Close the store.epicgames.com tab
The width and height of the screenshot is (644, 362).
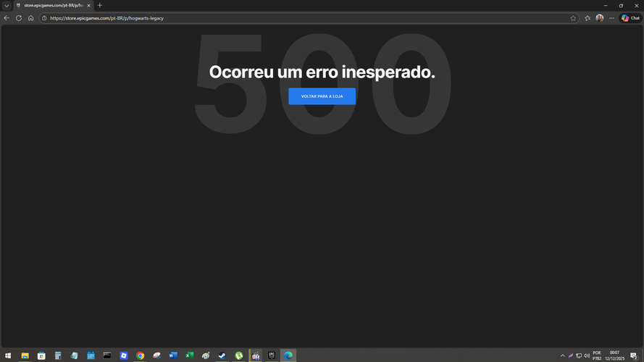click(88, 5)
